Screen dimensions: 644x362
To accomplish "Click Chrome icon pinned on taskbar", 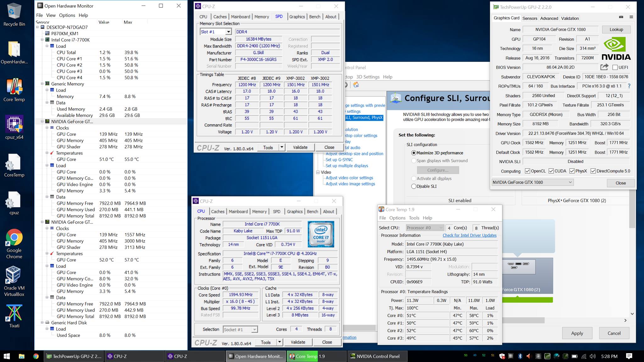I will tap(36, 356).
